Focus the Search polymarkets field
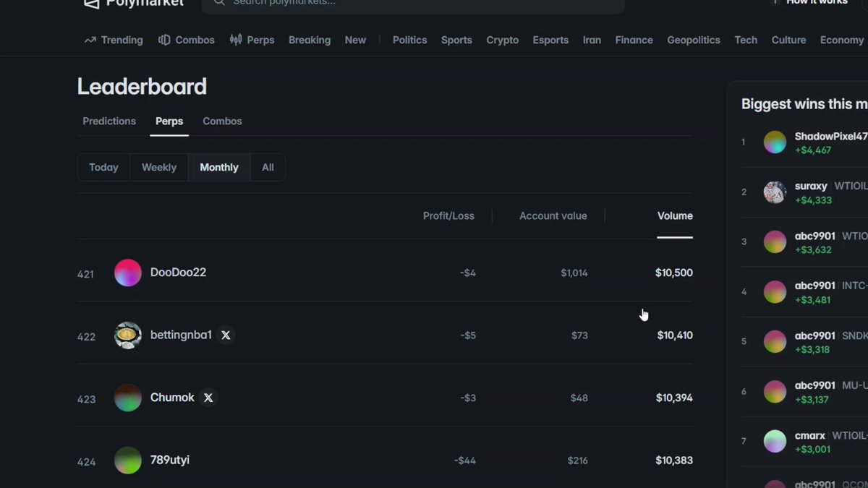Viewport: 868px width, 488px height. point(413,4)
